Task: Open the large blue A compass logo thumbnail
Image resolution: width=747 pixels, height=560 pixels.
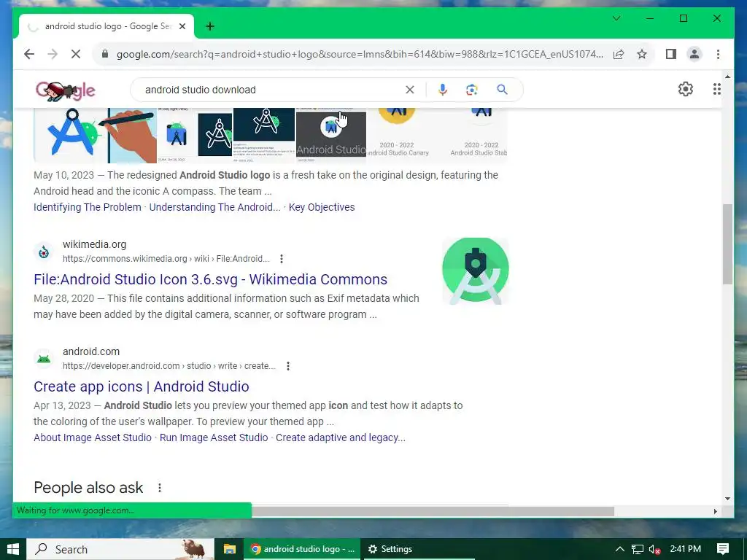Action: [71, 135]
